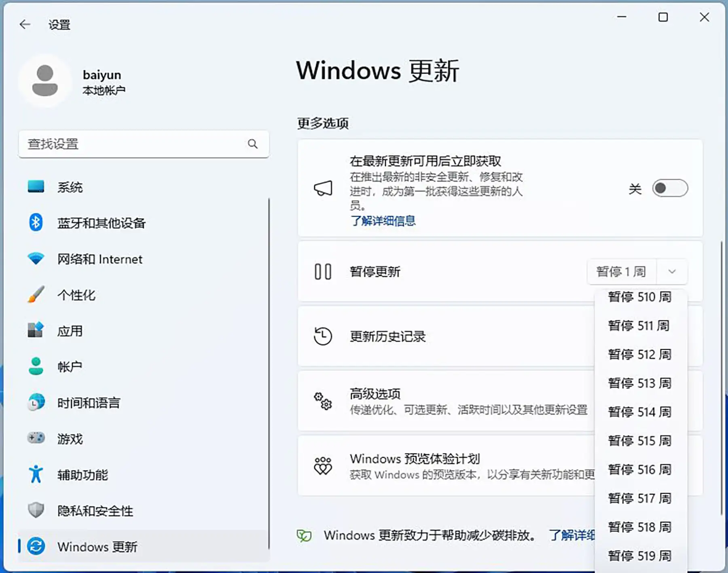Viewport: 728px width, 573px height.
Task: Expand the 暂停更新 dropdown chevron
Action: pos(672,272)
